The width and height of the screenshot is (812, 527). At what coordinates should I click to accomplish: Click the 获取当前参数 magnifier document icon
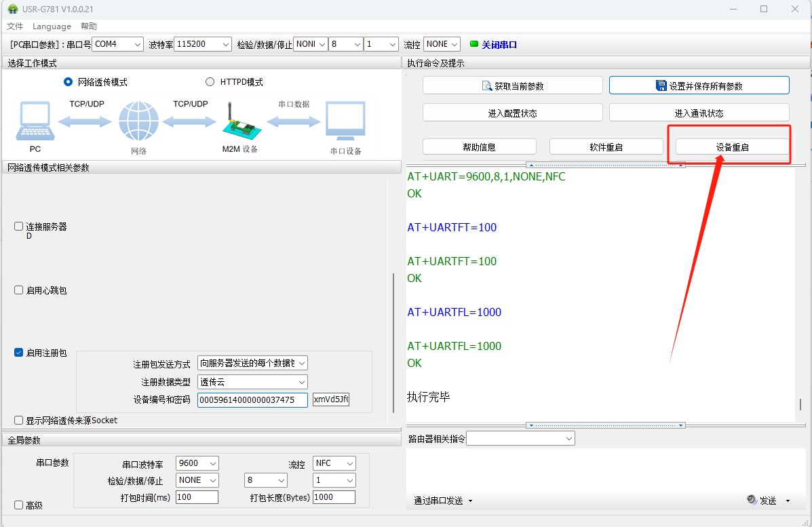486,86
